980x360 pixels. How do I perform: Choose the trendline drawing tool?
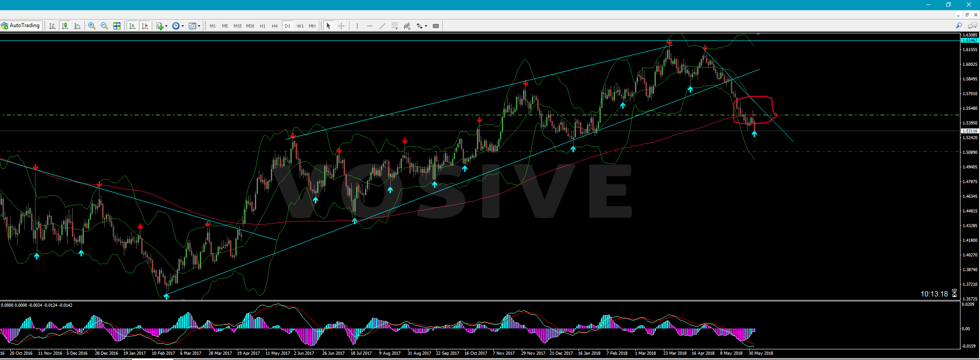pyautogui.click(x=382, y=26)
